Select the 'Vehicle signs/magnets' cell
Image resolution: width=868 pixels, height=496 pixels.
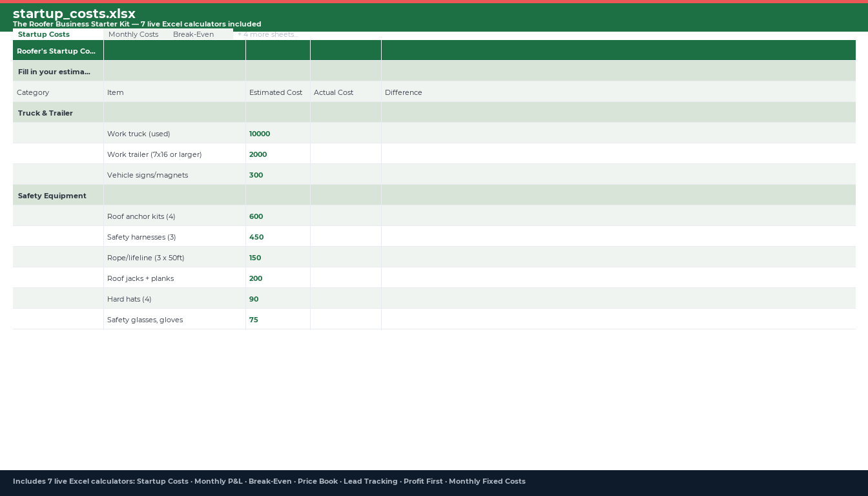pos(174,174)
